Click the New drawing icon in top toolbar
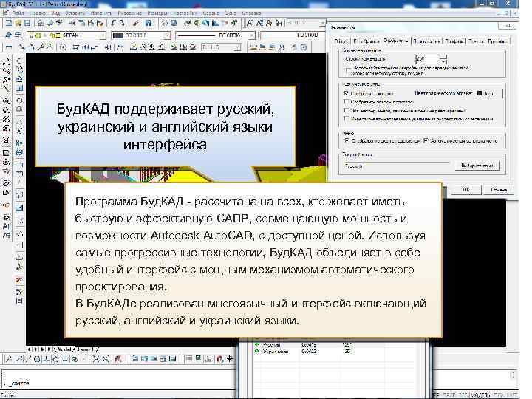532x399 pixels. [9, 23]
